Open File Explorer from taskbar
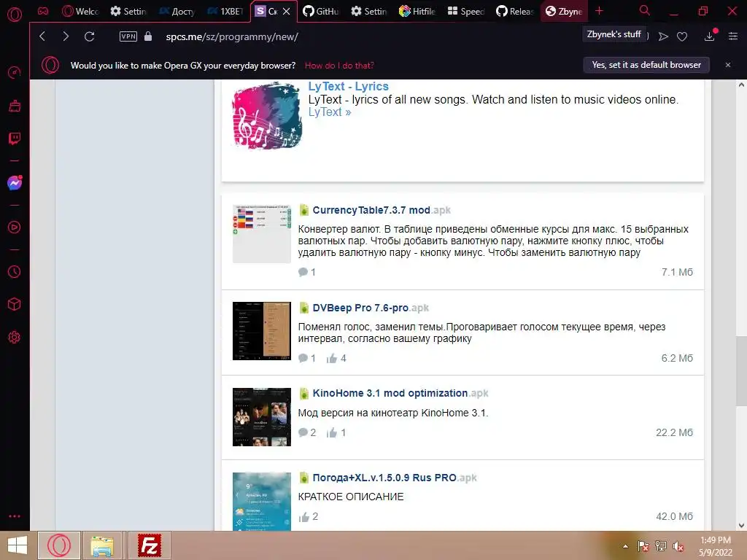Image resolution: width=747 pixels, height=560 pixels. coord(102,545)
